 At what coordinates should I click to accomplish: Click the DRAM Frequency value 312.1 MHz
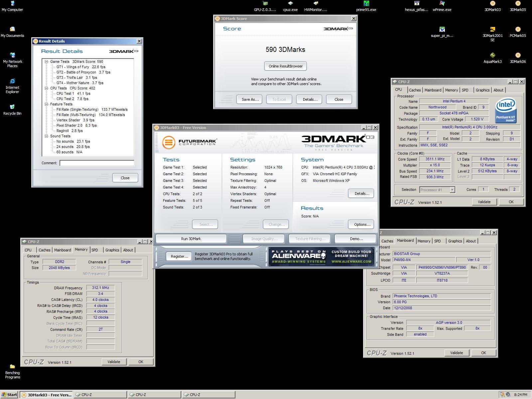click(x=100, y=288)
